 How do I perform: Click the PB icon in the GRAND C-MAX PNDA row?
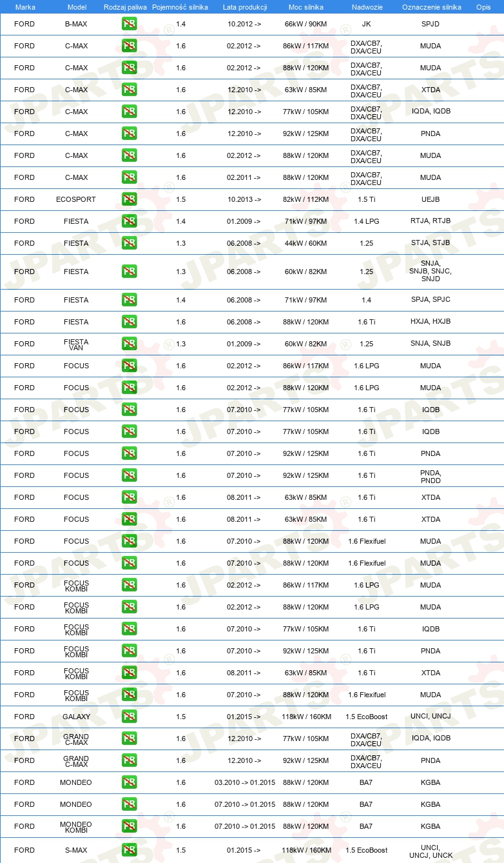pos(130,760)
